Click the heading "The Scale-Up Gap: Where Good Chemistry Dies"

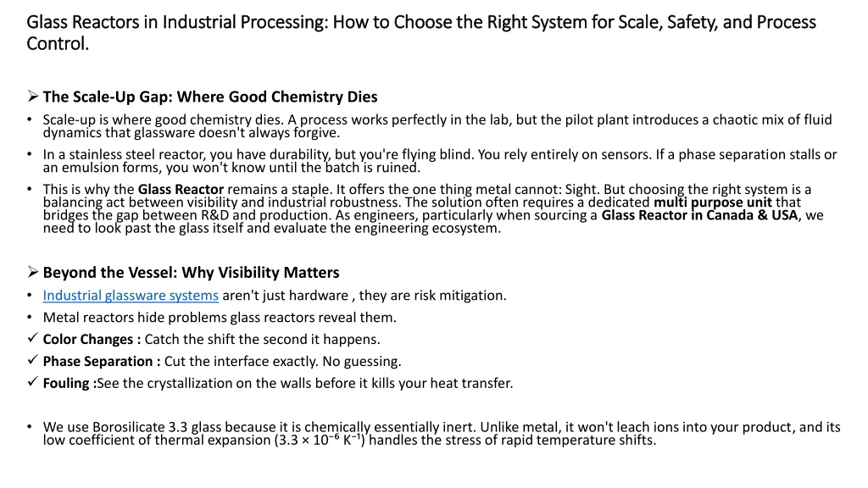(x=210, y=97)
